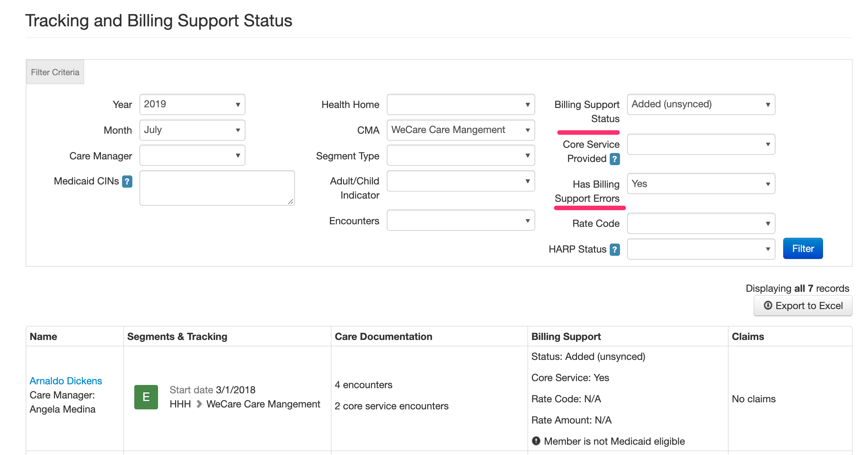Open the CMA dropdown showing WeCare Care Mangement
This screenshot has width=868, height=455.
[x=460, y=130]
